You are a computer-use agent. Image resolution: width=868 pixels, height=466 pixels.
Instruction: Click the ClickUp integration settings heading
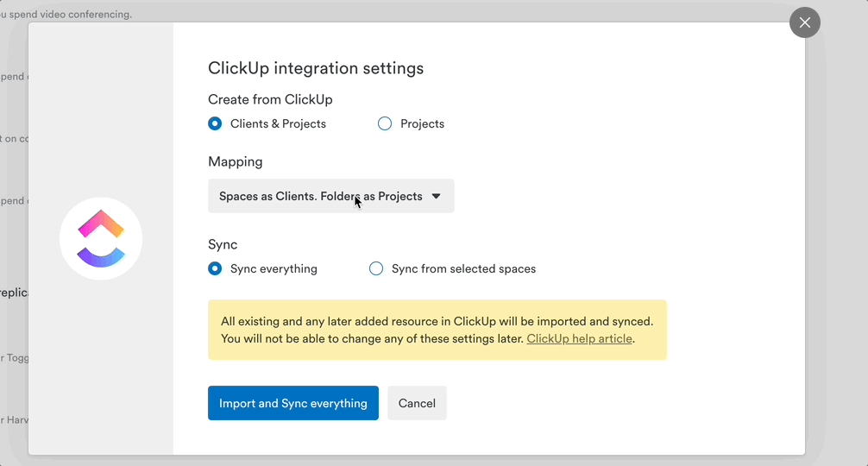coord(316,68)
